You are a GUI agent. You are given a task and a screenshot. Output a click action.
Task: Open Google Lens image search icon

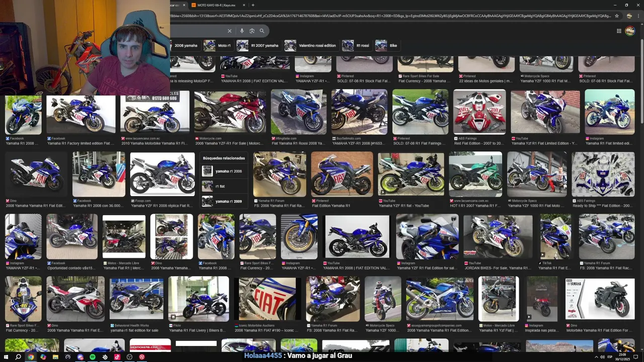(x=252, y=31)
